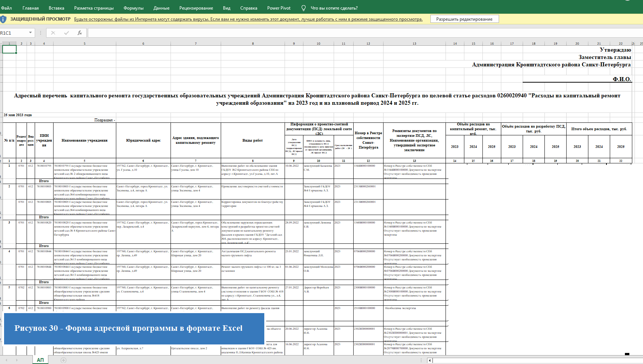Click the protected view shield icon
This screenshot has height=364, width=643.
pos(3,19)
